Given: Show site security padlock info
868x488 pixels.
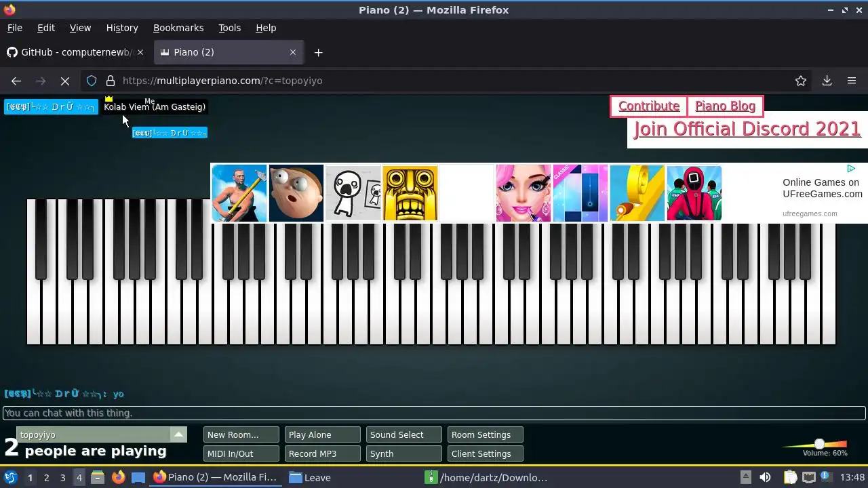Looking at the screenshot, I should [x=111, y=81].
